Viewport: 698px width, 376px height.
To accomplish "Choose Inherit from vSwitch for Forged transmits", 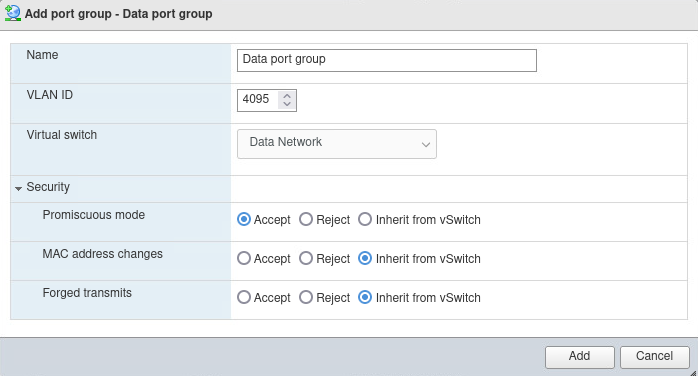I will [365, 297].
